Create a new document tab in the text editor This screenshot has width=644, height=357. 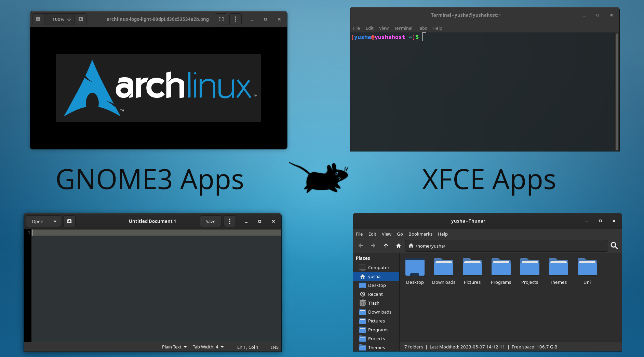point(69,221)
